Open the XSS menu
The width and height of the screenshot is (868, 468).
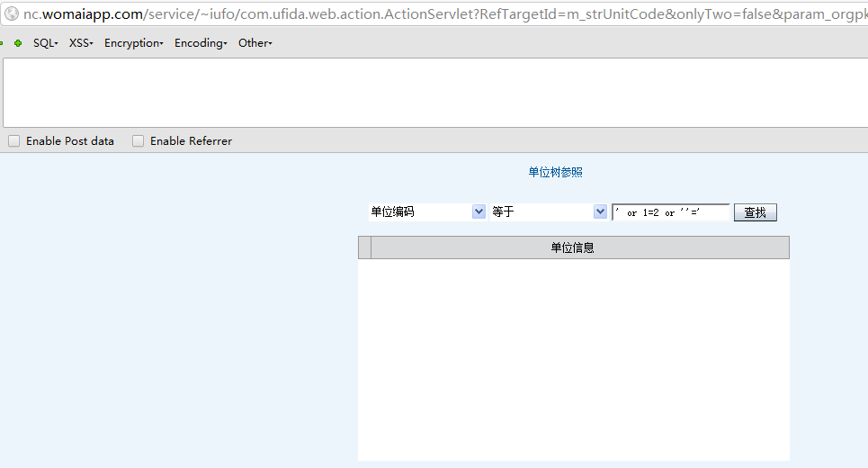[x=81, y=43]
